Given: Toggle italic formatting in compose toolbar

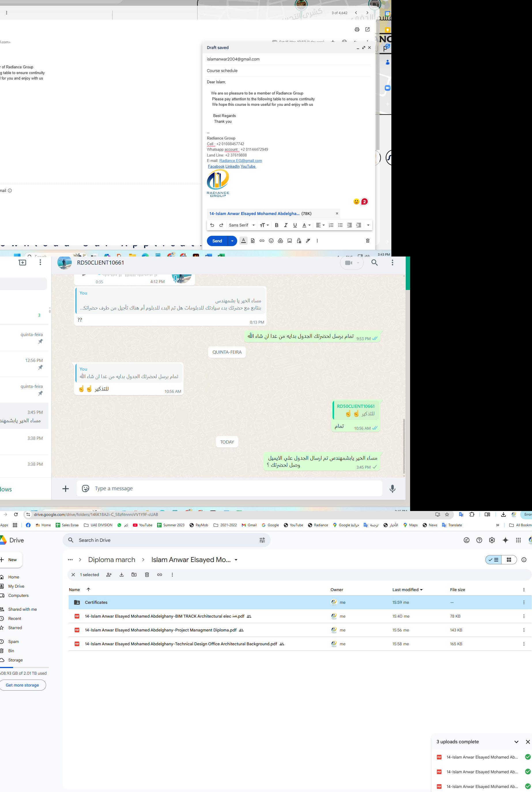Looking at the screenshot, I should coord(286,225).
